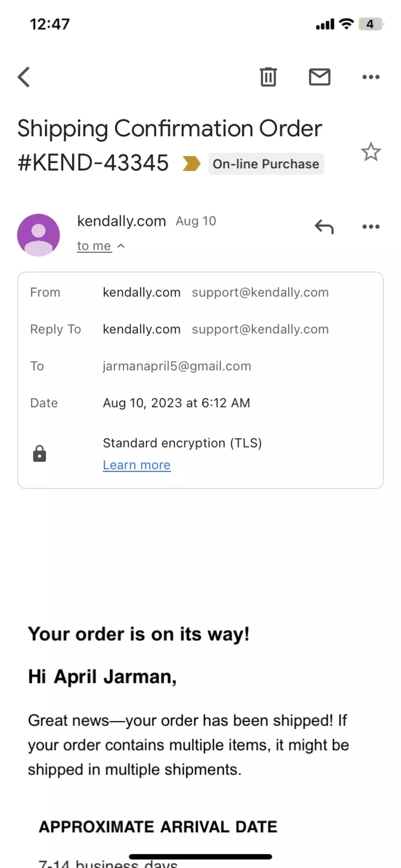Tap the Reply To support@kendally.com address
The image size is (401, 868).
point(260,330)
